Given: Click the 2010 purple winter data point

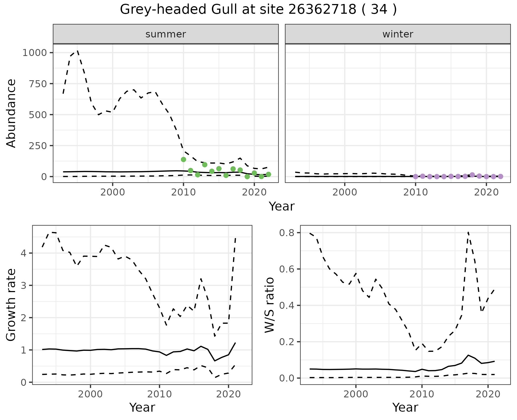Looking at the screenshot, I should tap(415, 177).
